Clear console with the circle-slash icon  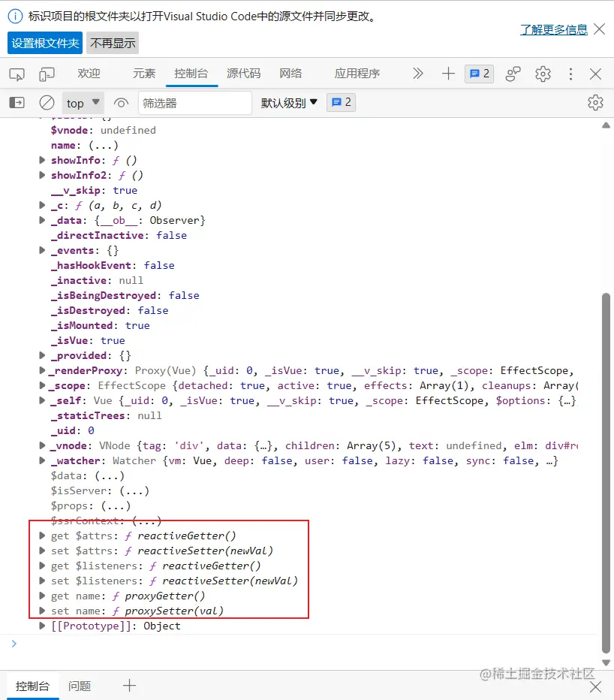pos(47,103)
